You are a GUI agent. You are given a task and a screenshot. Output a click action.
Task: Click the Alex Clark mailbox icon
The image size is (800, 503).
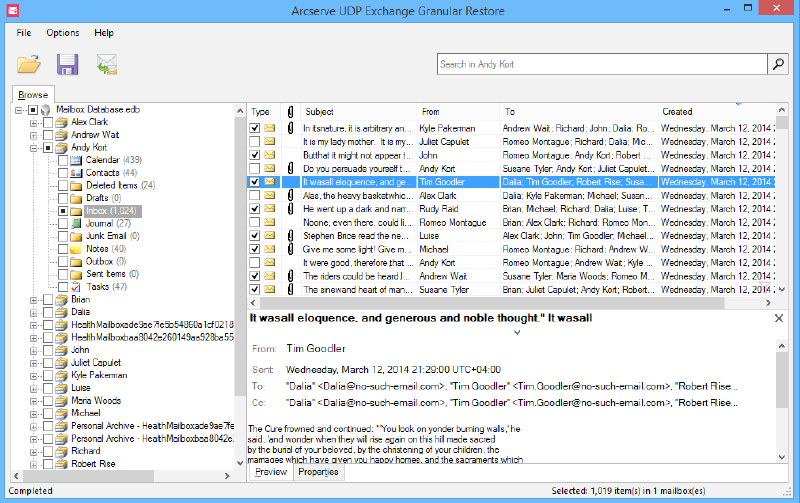61,122
